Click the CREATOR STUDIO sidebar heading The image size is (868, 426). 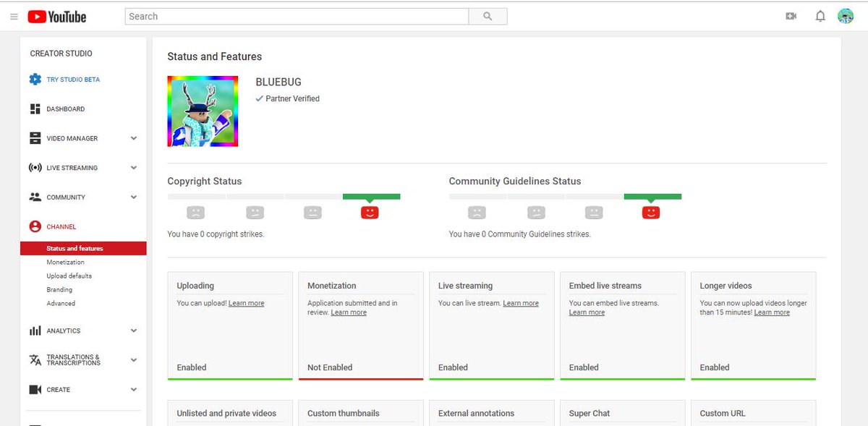click(x=61, y=54)
